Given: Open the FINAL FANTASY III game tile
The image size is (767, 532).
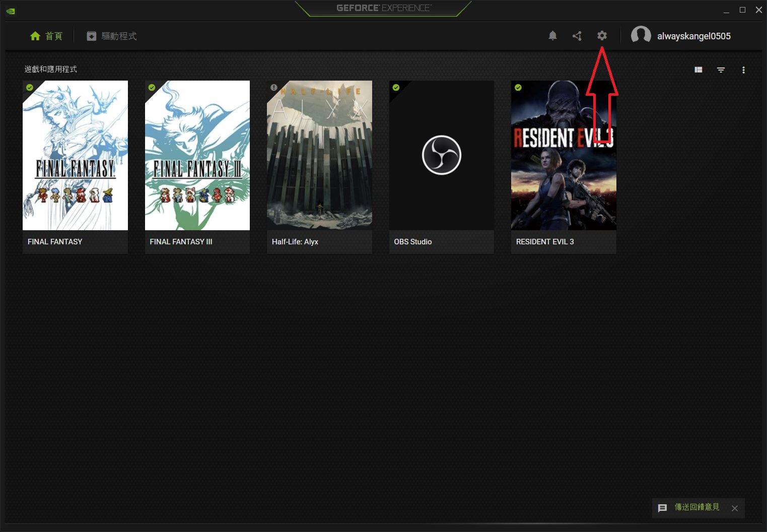Looking at the screenshot, I should (x=197, y=156).
